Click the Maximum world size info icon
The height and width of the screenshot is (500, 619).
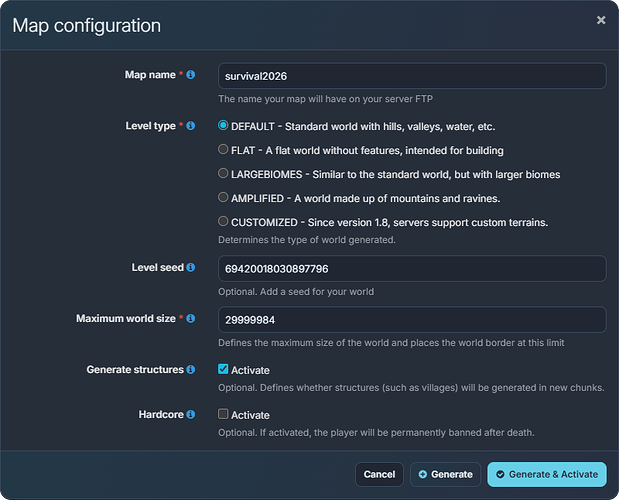(191, 318)
